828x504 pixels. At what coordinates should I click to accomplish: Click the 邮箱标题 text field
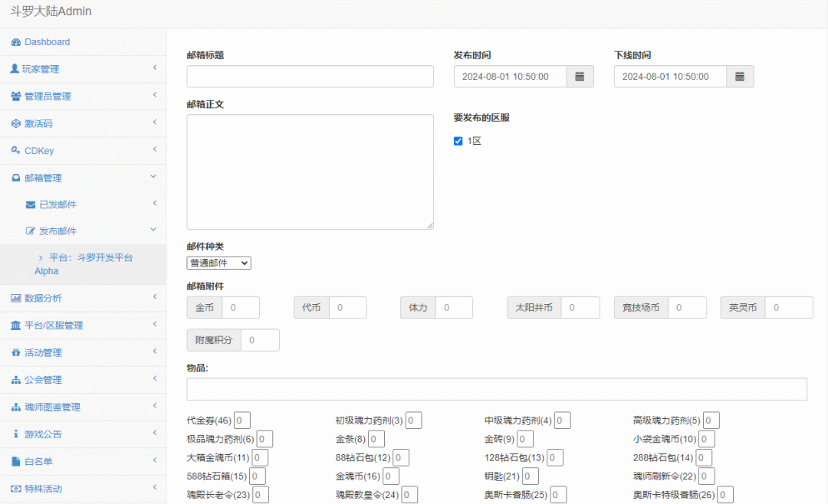coord(310,77)
